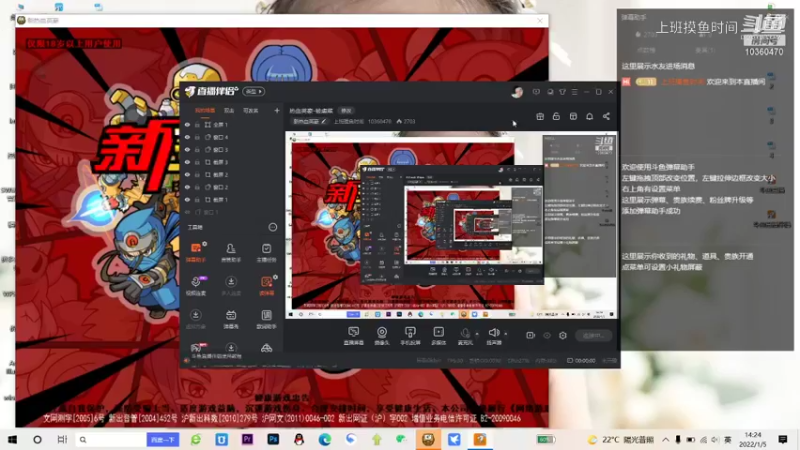Open QQ penguin from taskbar

pos(299,439)
